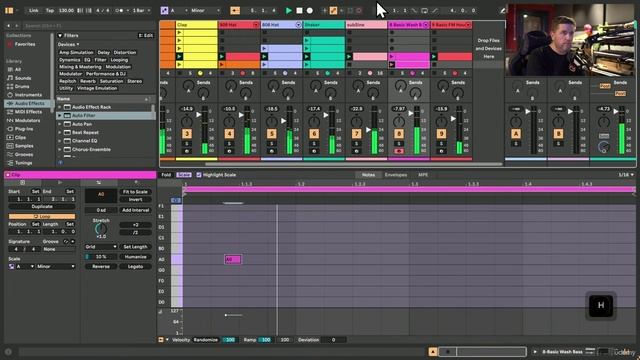Switch to the Envelopes tab
The image size is (640, 360).
pyautogui.click(x=396, y=175)
